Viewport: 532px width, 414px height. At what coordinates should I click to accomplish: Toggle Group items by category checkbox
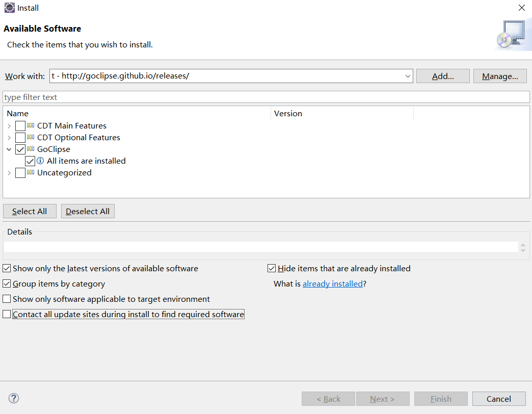point(7,283)
